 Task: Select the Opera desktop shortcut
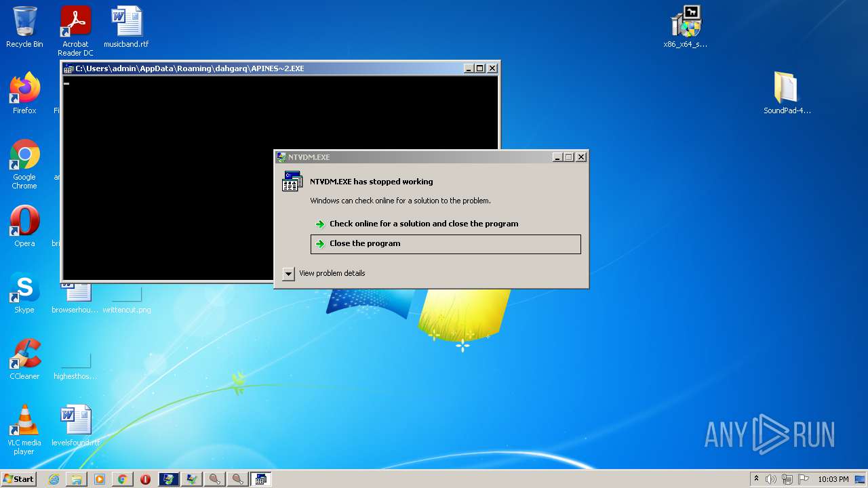click(x=24, y=226)
